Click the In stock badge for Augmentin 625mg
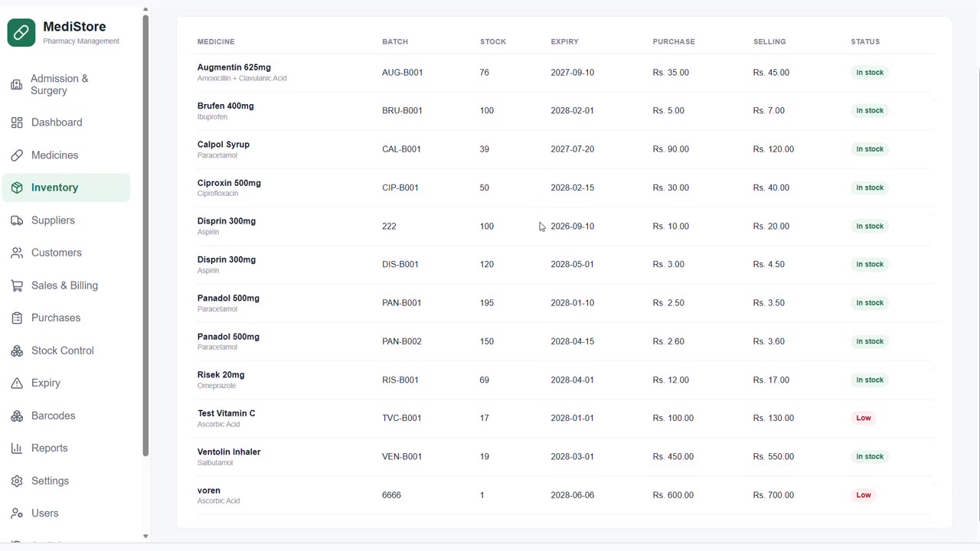Viewport: 980px width, 551px height. pos(870,73)
